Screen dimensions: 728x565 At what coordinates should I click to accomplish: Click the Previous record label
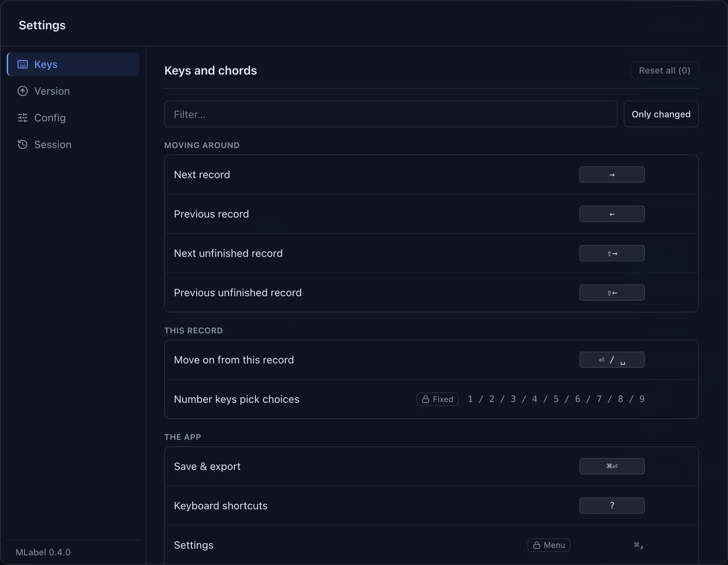[211, 214]
